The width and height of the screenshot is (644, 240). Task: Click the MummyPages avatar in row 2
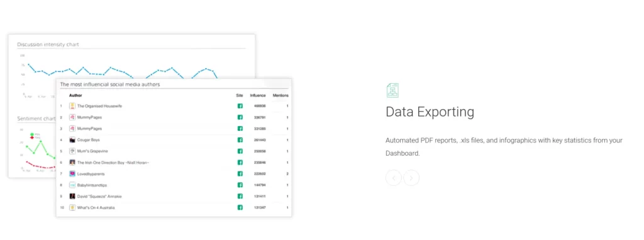point(72,117)
